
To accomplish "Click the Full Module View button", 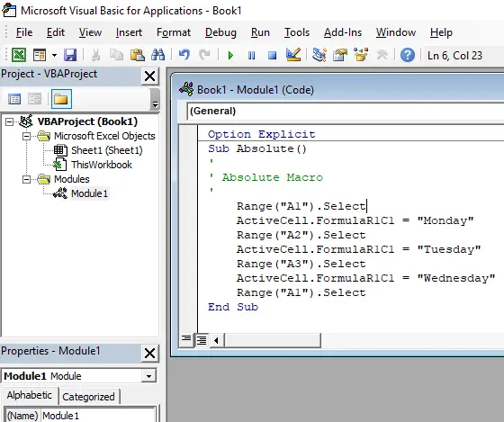I will [202, 340].
